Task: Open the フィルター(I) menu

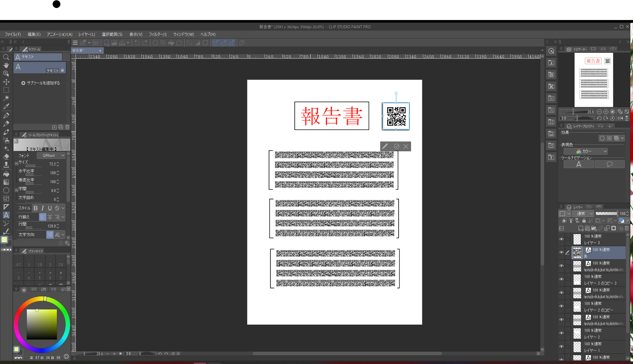Action: (158, 34)
